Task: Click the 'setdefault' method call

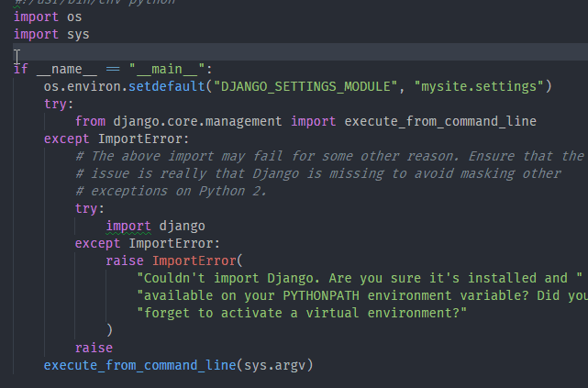Action: pyautogui.click(x=167, y=86)
